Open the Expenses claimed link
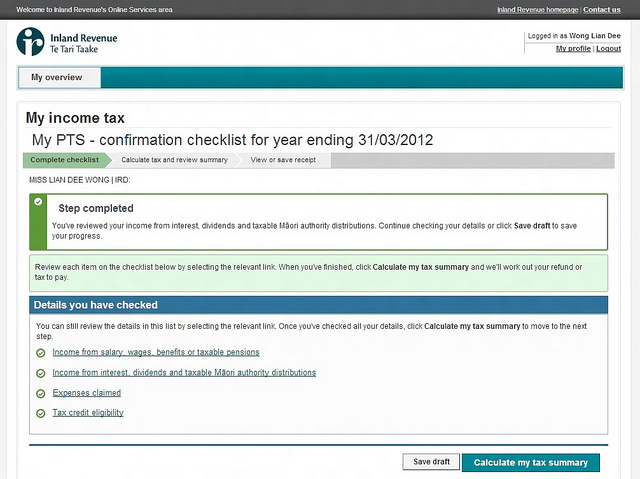Viewport: 640px width, 479px height. (x=86, y=393)
